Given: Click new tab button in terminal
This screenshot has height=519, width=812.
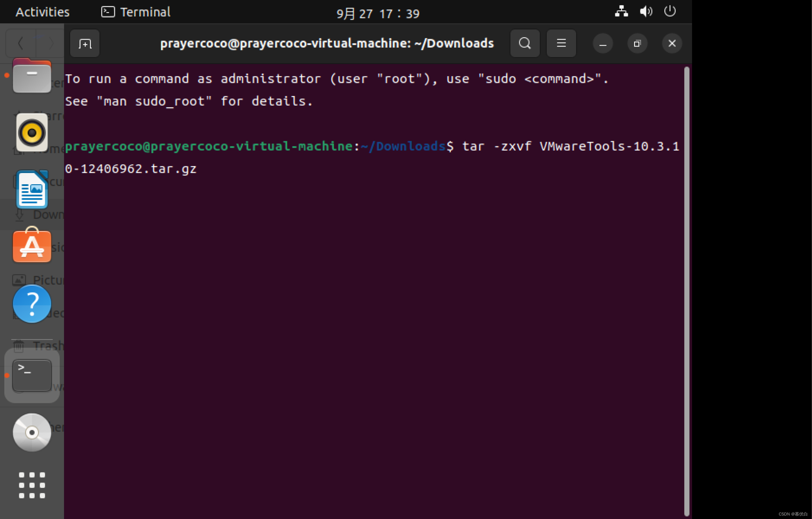Looking at the screenshot, I should [x=85, y=43].
